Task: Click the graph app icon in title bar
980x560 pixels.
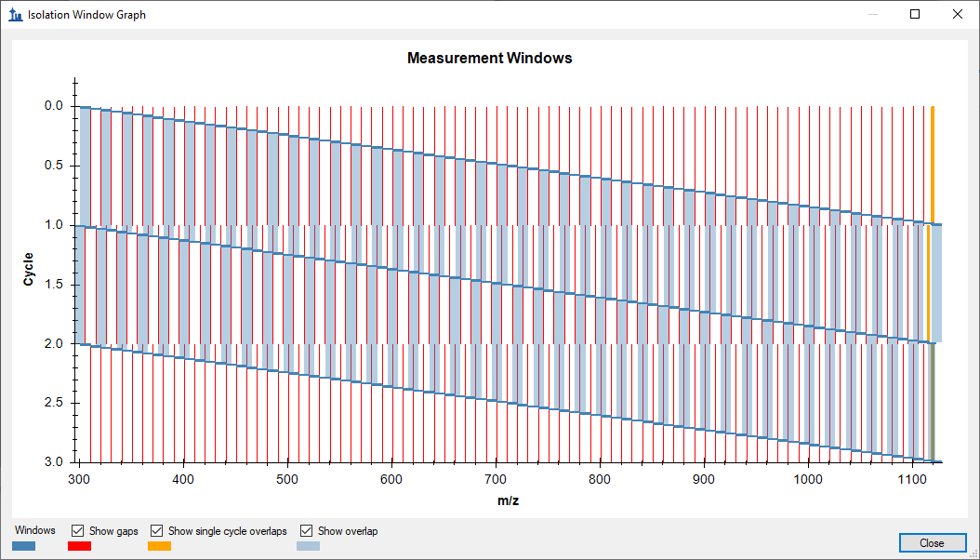Action: 15,15
